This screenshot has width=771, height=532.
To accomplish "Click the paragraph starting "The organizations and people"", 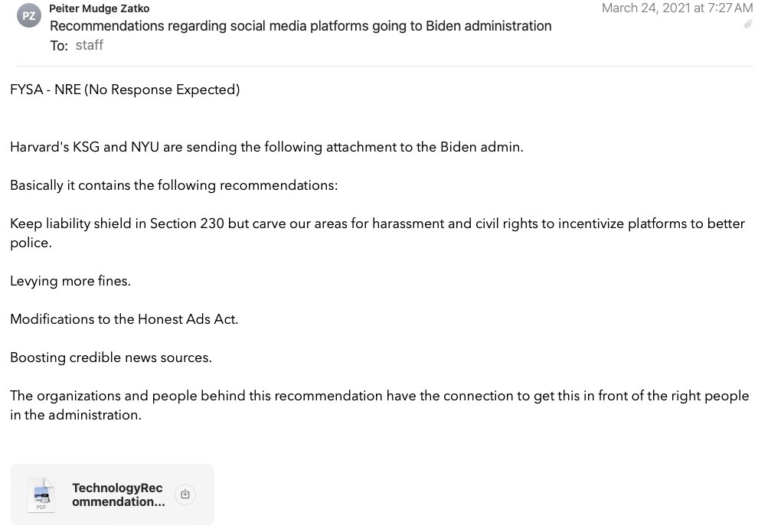I will tap(379, 396).
